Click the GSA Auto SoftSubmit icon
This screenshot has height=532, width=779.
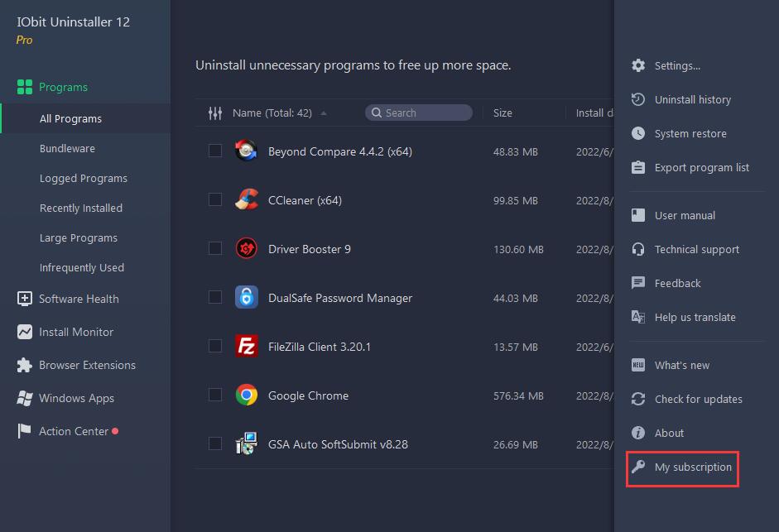pos(247,443)
